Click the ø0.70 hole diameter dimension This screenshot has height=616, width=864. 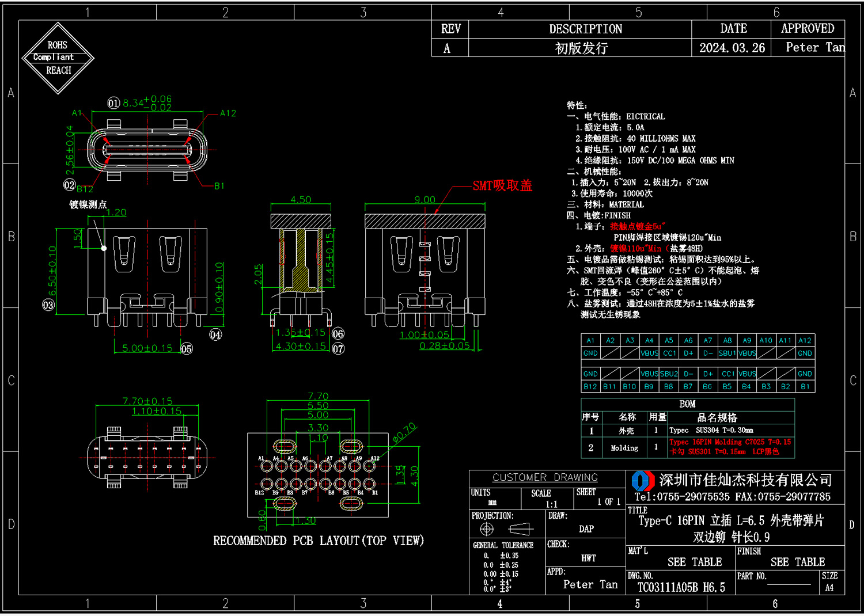click(404, 432)
